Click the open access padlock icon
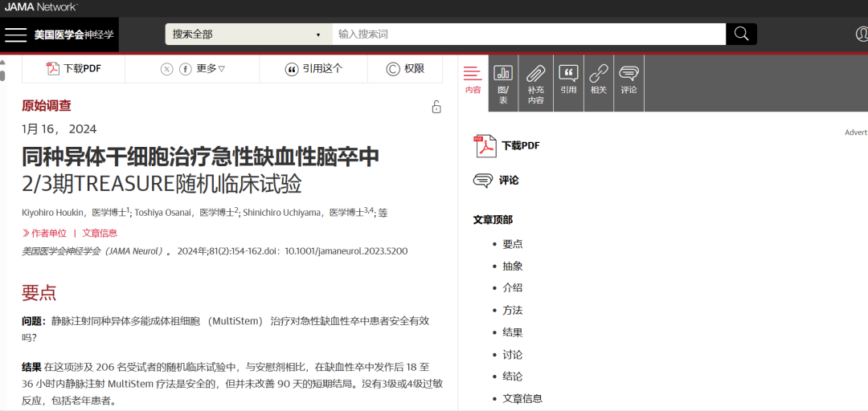This screenshot has width=868, height=411. coord(436,107)
